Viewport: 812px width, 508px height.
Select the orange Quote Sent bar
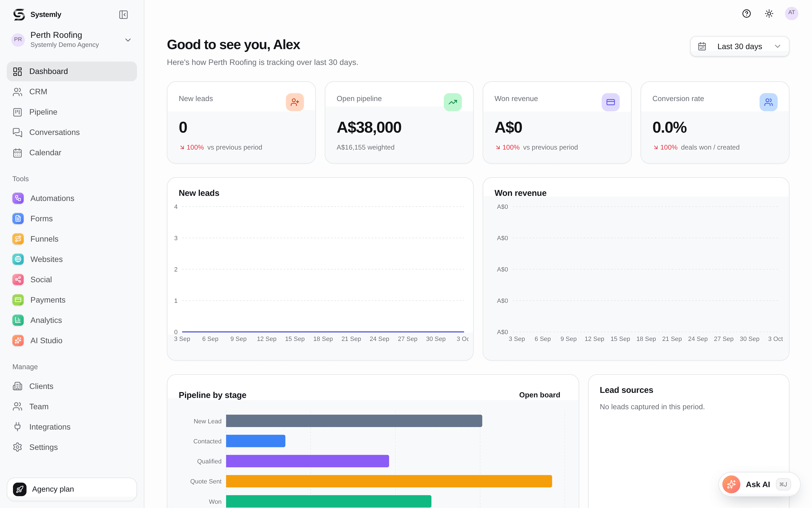[389, 481]
